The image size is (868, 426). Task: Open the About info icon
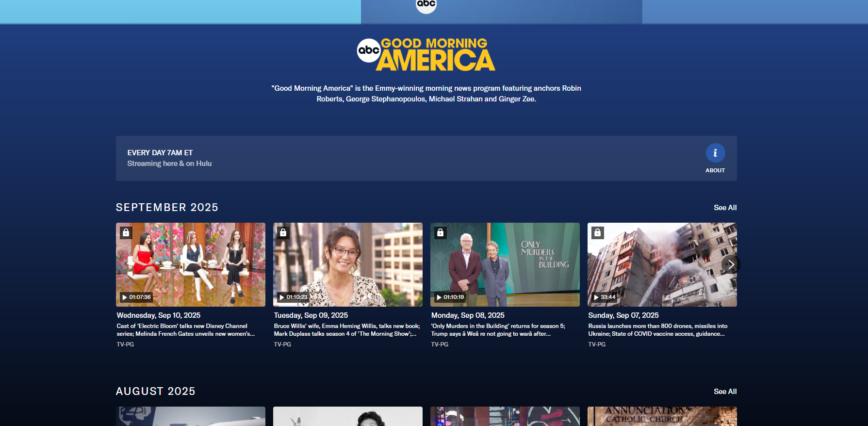715,153
